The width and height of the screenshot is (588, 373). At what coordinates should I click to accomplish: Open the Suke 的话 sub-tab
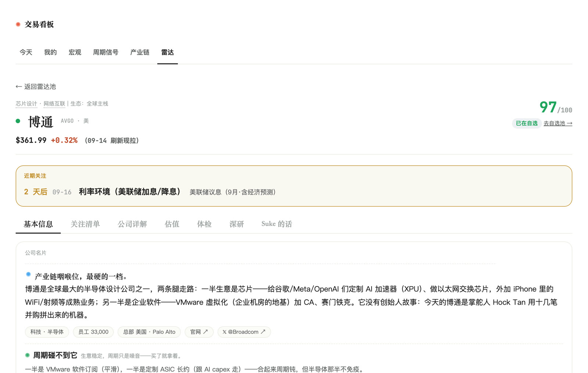click(x=277, y=224)
